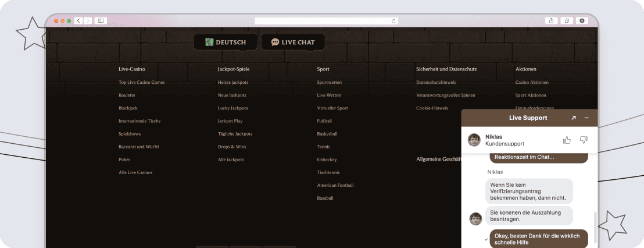Click the Safari back arrow button

coord(78,20)
